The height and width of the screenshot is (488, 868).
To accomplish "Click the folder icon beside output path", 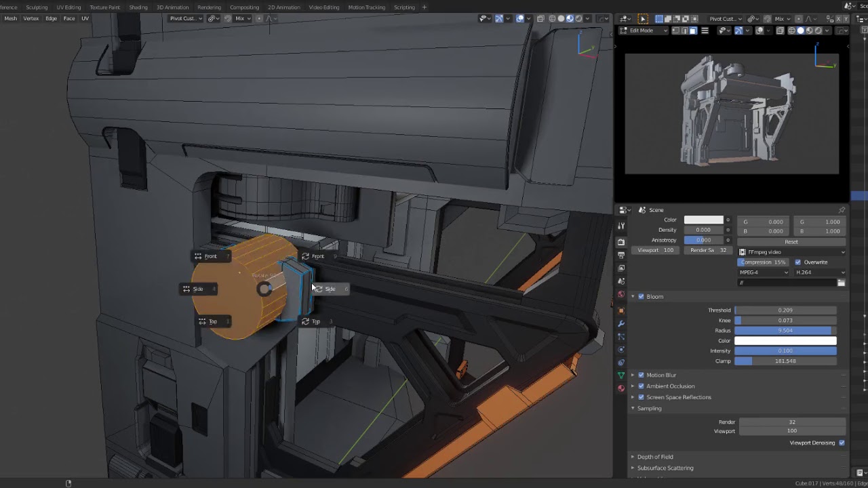I will 841,283.
